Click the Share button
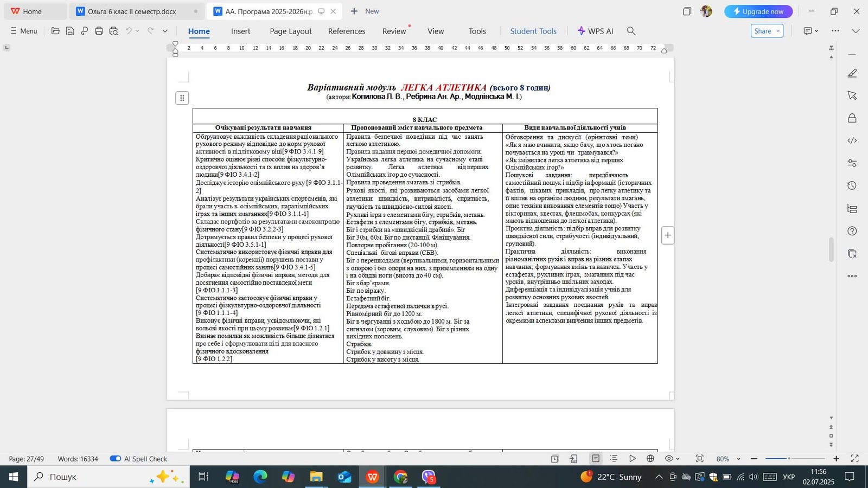Screen dimensions: 868x488 point(767,31)
